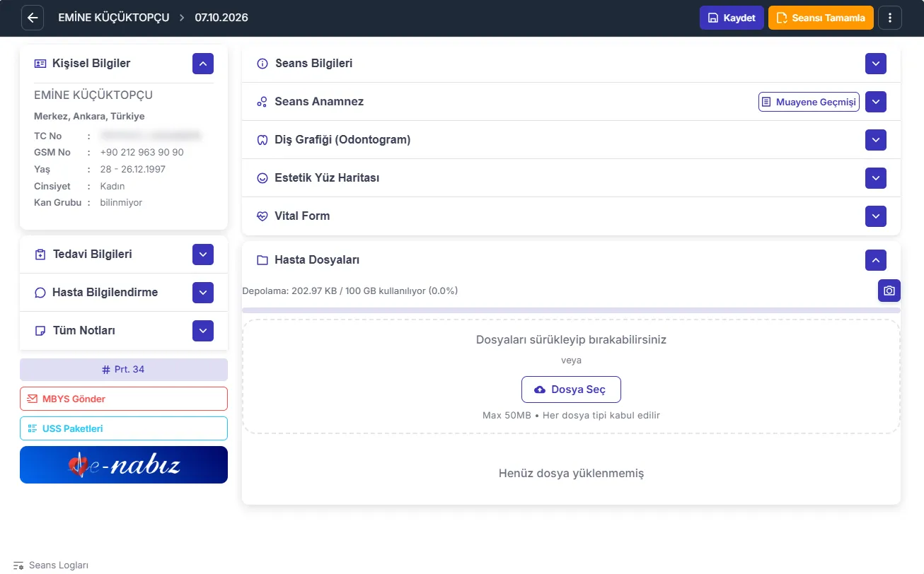Click the smiley icon beside Estetik Yüz Haritası
Viewport: 924px width, 574px height.
tap(262, 178)
